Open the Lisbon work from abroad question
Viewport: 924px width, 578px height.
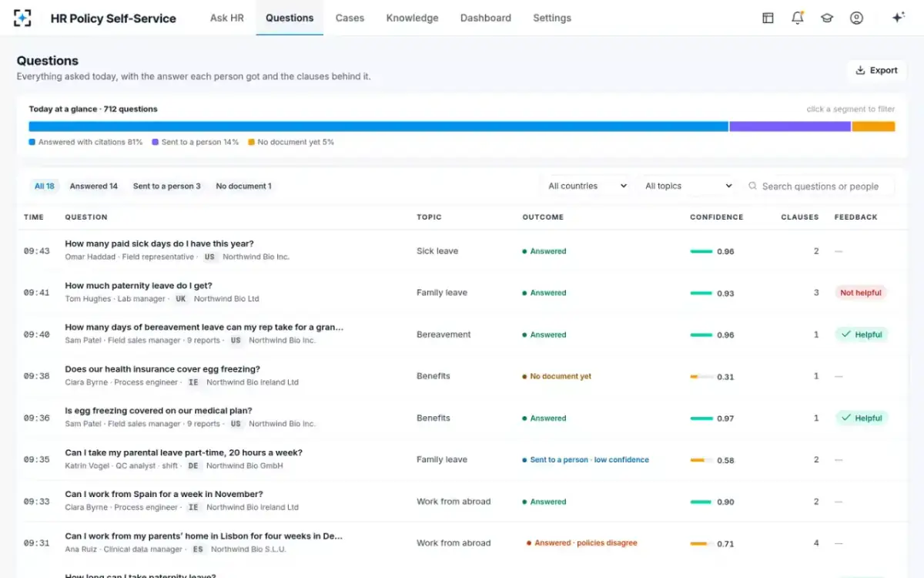pos(203,536)
